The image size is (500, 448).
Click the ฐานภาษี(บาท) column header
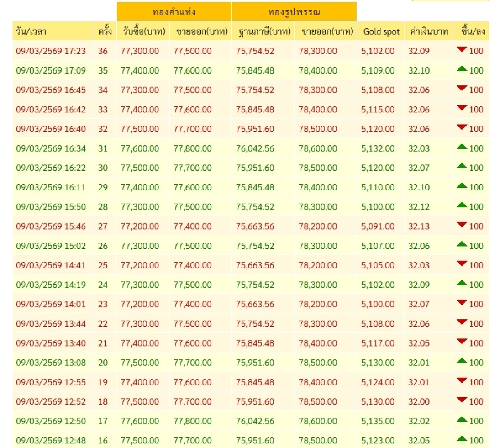[x=264, y=32]
